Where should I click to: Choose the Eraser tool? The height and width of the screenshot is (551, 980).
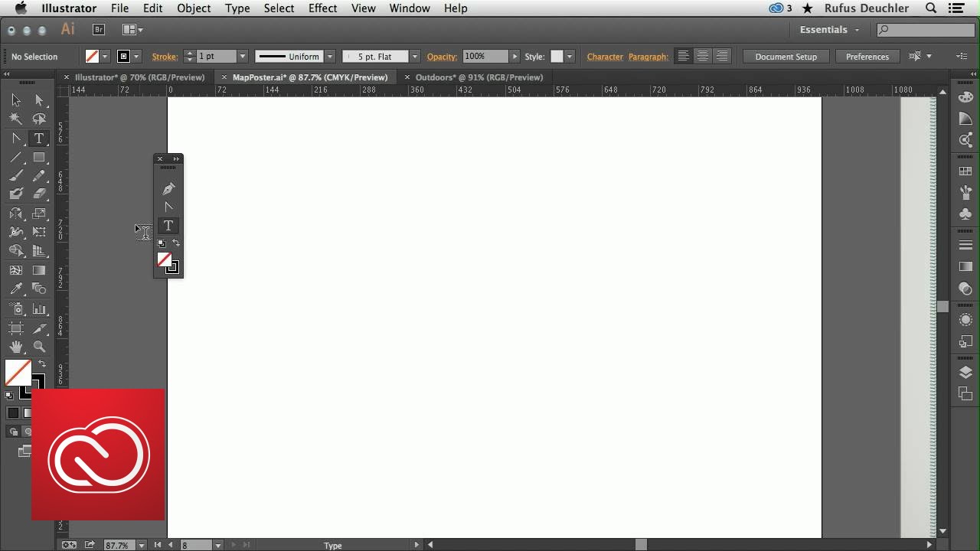pyautogui.click(x=39, y=194)
